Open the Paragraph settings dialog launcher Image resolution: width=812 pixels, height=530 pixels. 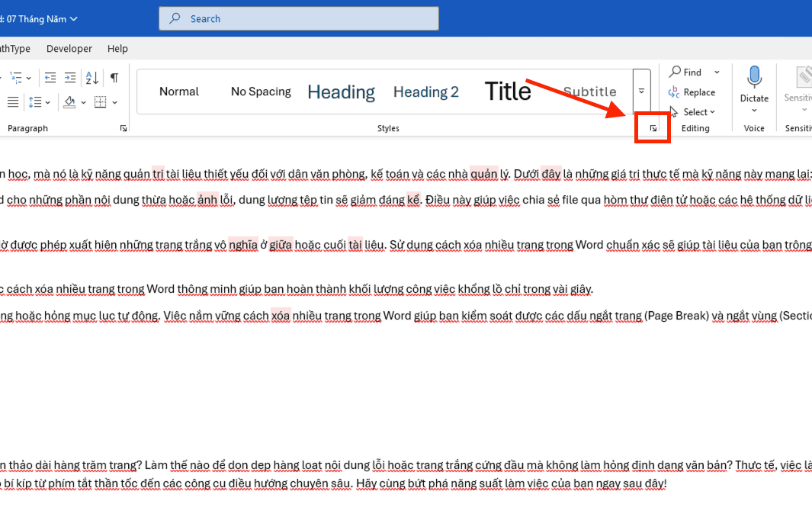coord(124,128)
